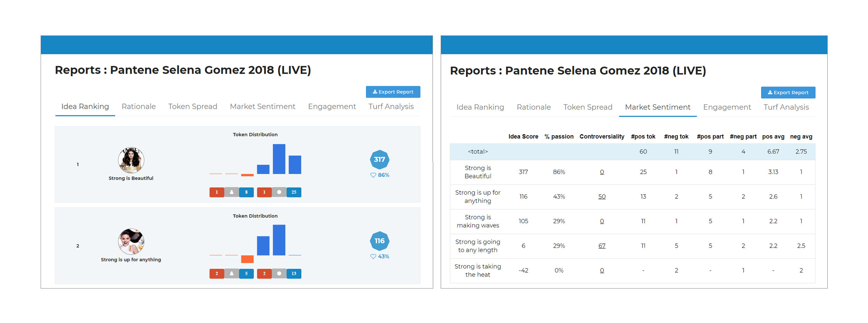The image size is (868, 323).
Task: Click the tallest blue bar in the Strong is up for anything chart
Action: click(279, 240)
